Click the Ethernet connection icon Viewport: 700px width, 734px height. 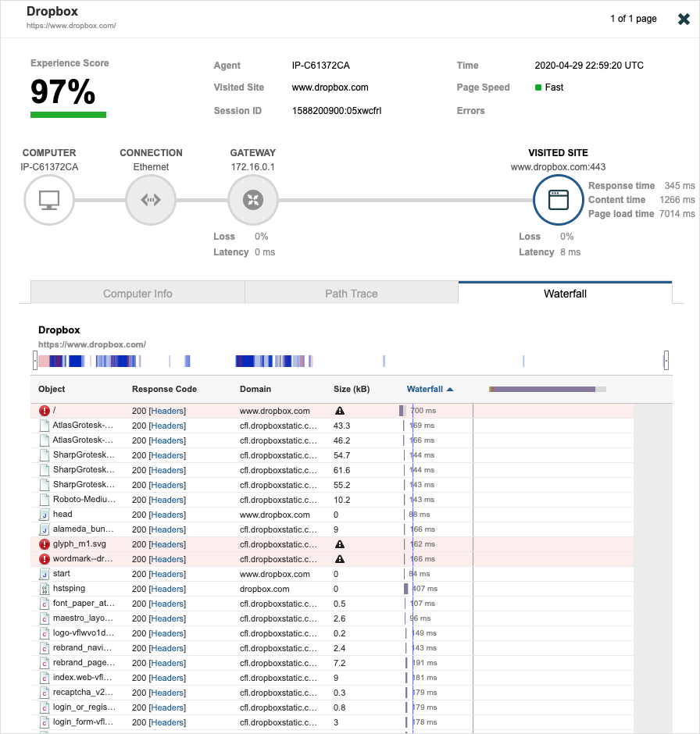point(151,200)
